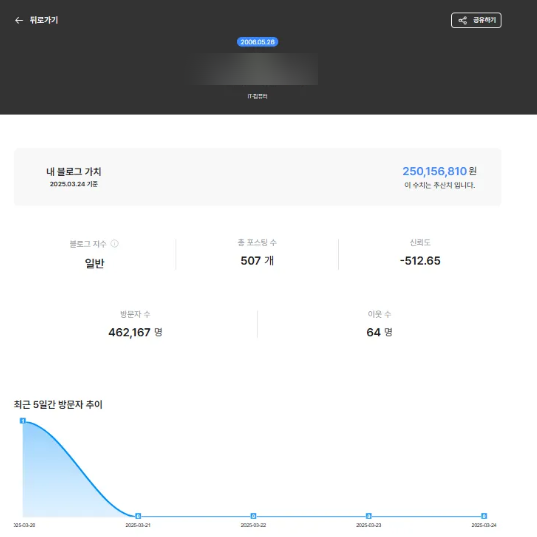Image resolution: width=537 pixels, height=537 pixels.
Task: Click the 2025-03-21 axis label
Action: click(x=138, y=525)
